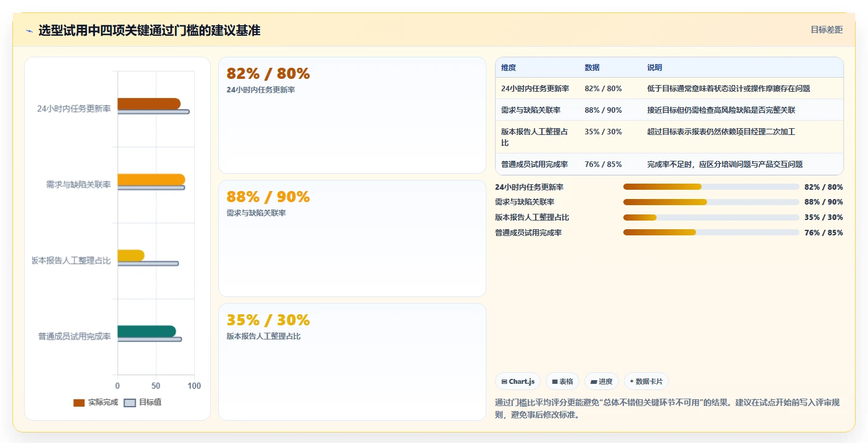
Task: Click the 说明 column header
Action: (x=655, y=68)
